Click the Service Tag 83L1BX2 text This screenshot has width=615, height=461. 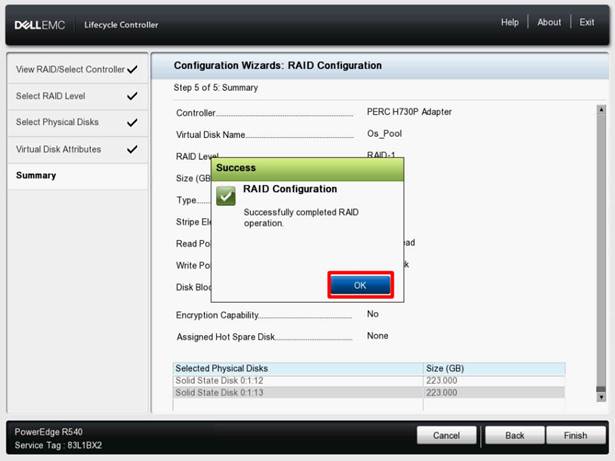(58, 445)
